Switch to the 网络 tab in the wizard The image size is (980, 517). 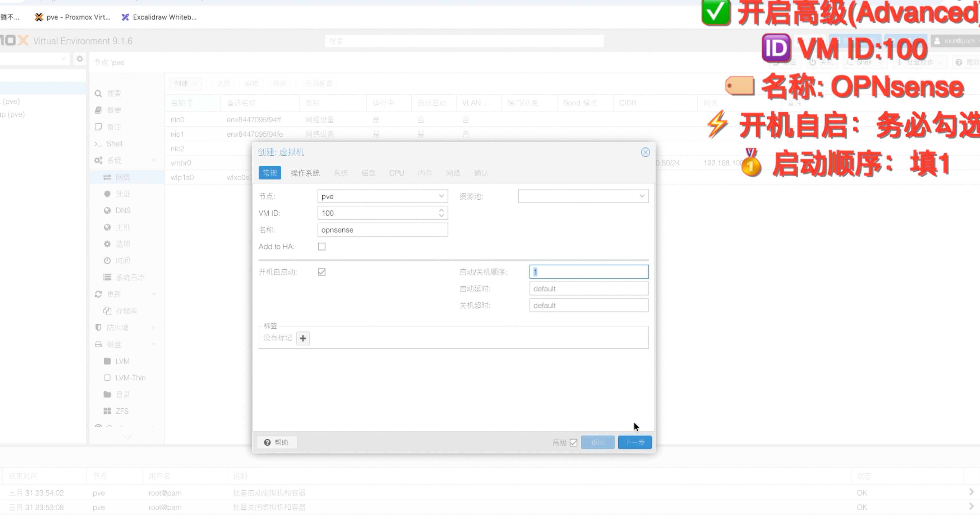[453, 173]
